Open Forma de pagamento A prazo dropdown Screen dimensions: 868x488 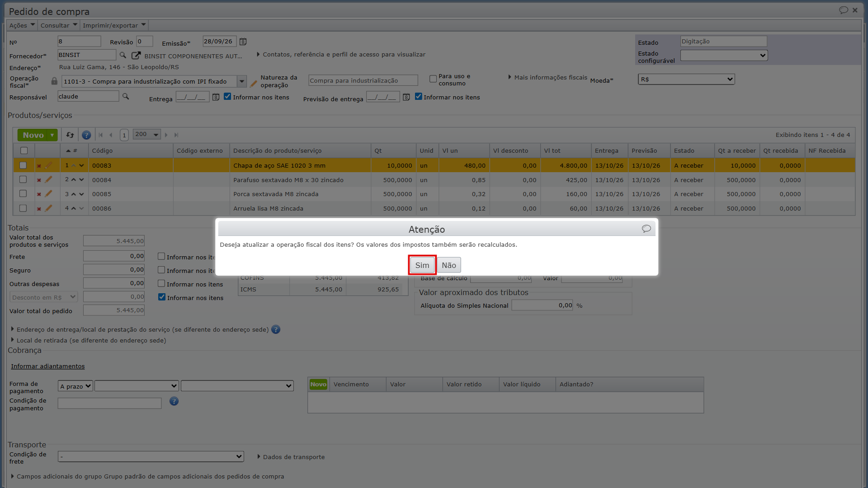(x=75, y=386)
